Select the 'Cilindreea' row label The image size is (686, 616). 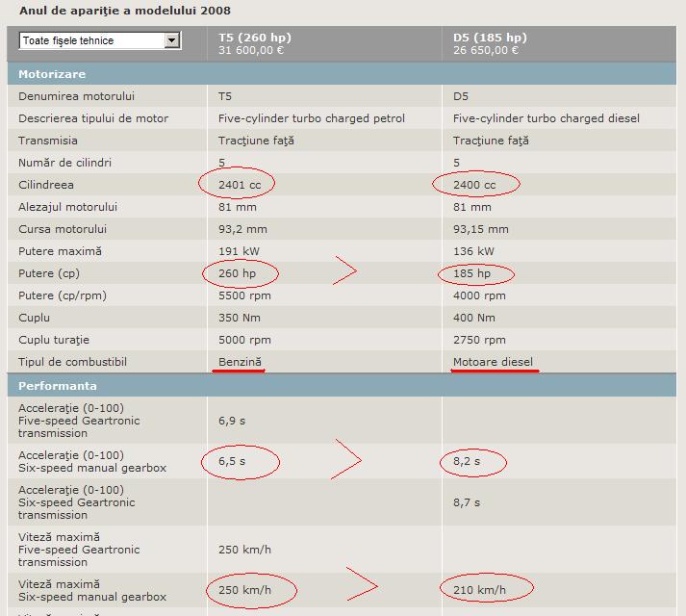(46, 185)
